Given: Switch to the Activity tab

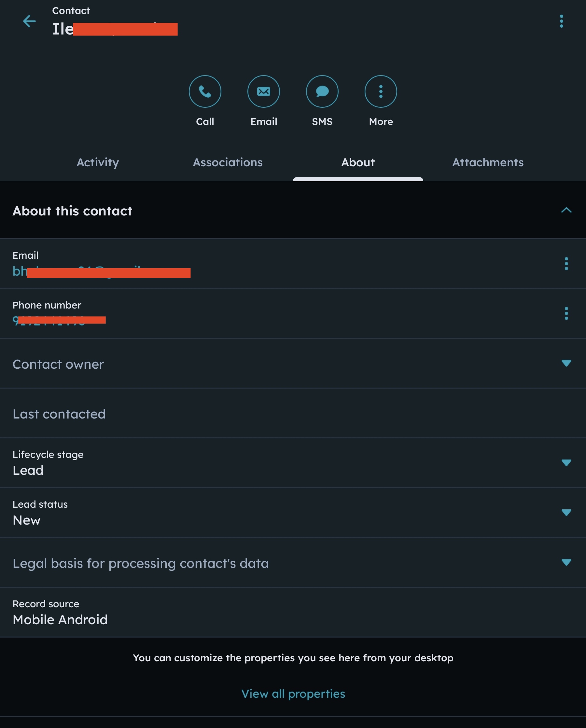Looking at the screenshot, I should pos(98,162).
